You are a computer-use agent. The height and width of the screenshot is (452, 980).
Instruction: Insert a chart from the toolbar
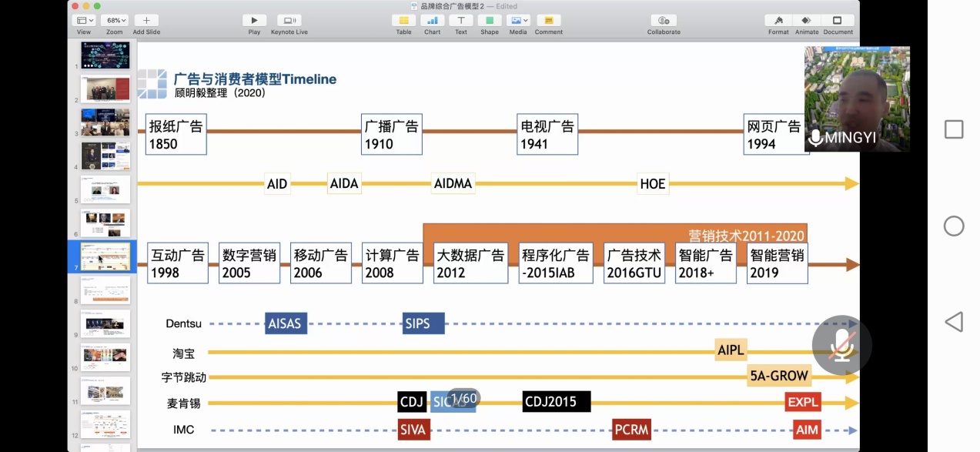(x=432, y=21)
